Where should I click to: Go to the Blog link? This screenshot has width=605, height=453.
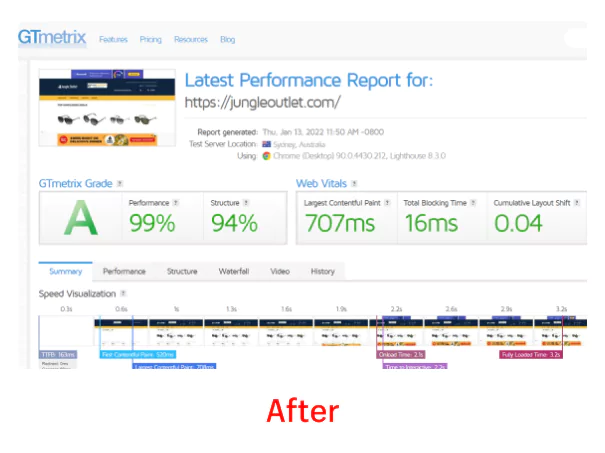[x=228, y=40]
